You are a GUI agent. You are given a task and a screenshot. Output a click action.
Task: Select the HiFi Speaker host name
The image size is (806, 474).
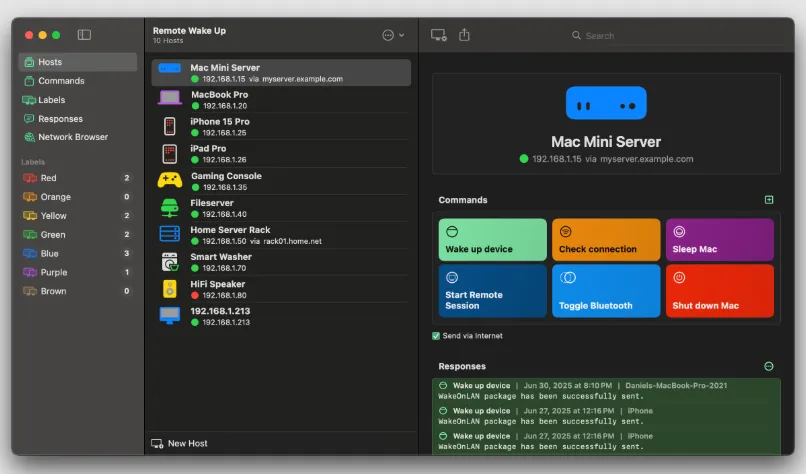click(217, 284)
